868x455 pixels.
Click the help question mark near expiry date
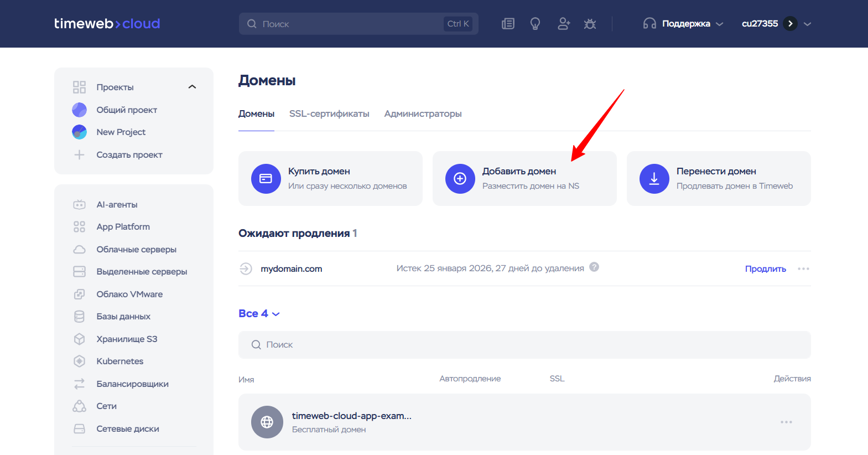click(594, 267)
